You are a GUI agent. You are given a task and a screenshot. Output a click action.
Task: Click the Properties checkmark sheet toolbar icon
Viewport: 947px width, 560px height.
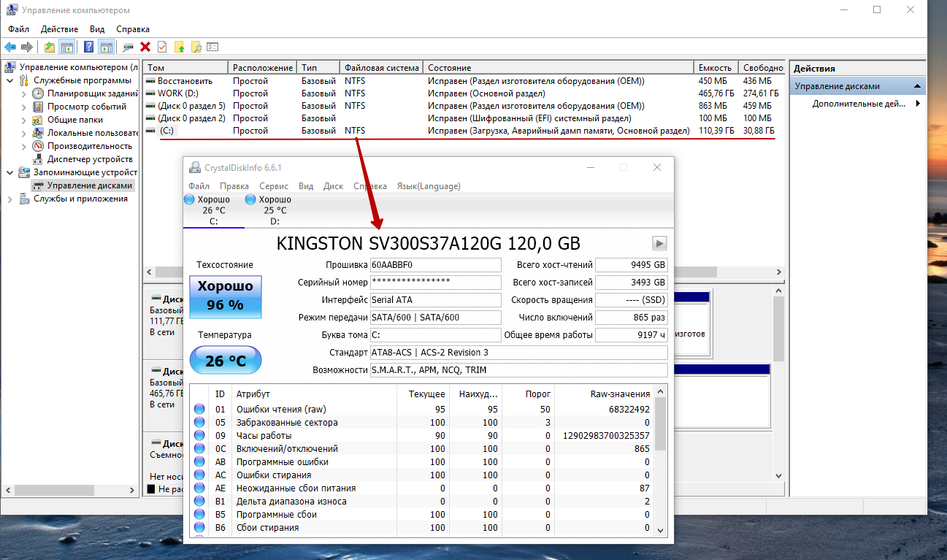pyautogui.click(x=162, y=47)
